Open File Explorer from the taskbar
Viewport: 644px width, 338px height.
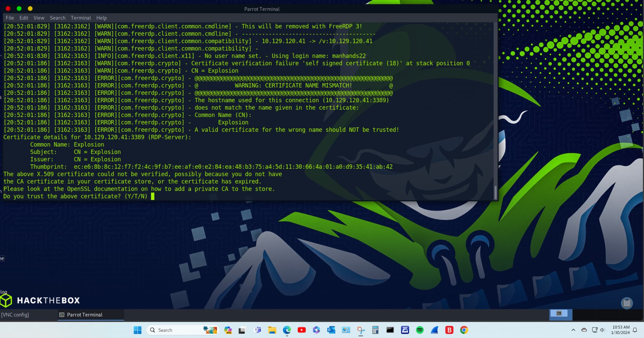point(272,330)
